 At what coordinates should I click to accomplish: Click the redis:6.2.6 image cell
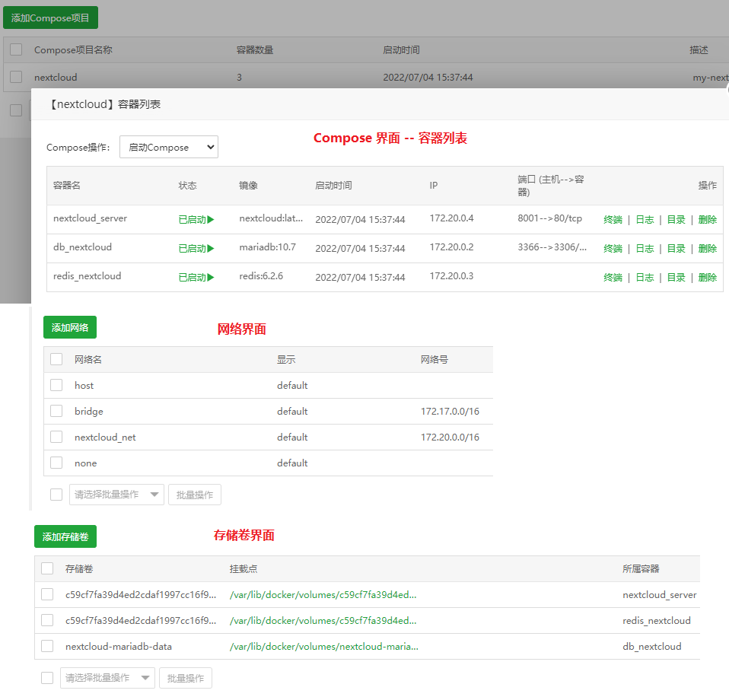click(261, 275)
